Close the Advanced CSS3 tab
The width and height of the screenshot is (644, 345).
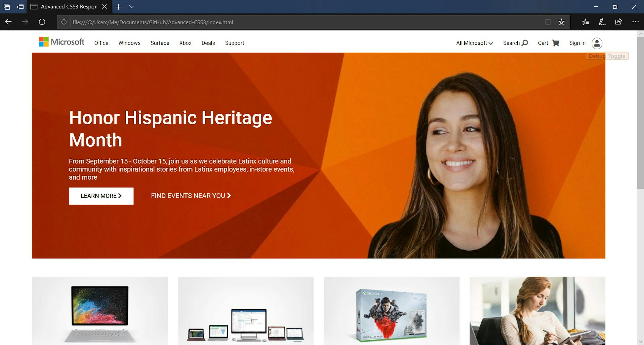(x=104, y=7)
